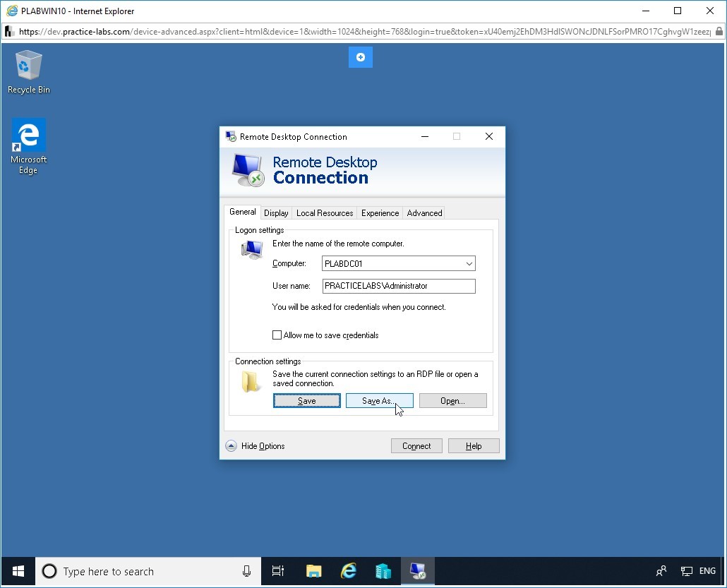Switch to the Display tab

[276, 213]
